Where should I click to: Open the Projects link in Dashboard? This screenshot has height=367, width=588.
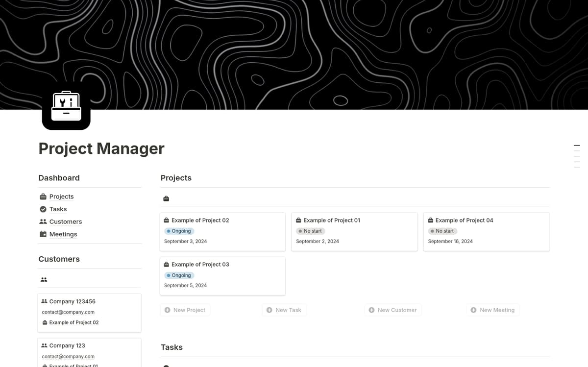coord(61,196)
